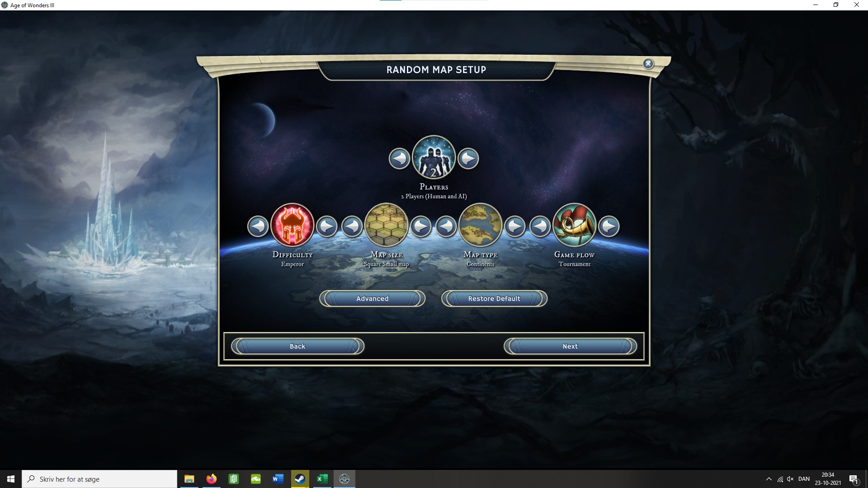The height and width of the screenshot is (488, 868).
Task: Click '2 Players (Human and AI)' text
Action: (434, 197)
